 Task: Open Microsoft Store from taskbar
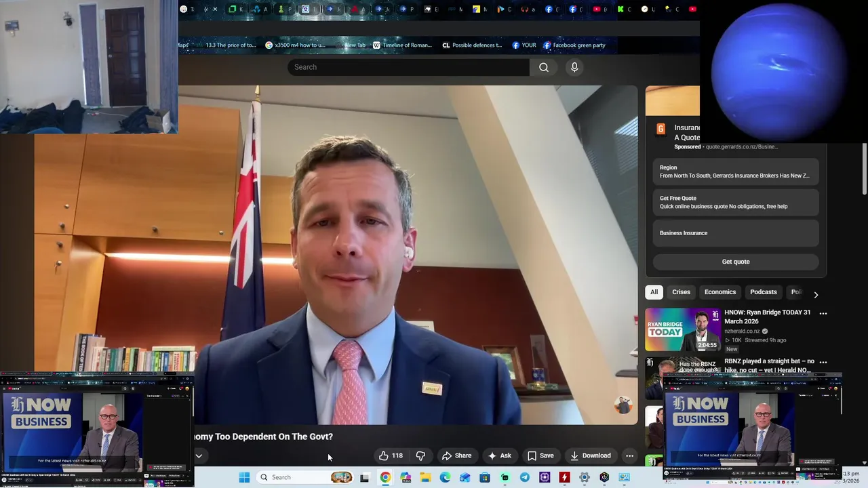[x=485, y=477]
